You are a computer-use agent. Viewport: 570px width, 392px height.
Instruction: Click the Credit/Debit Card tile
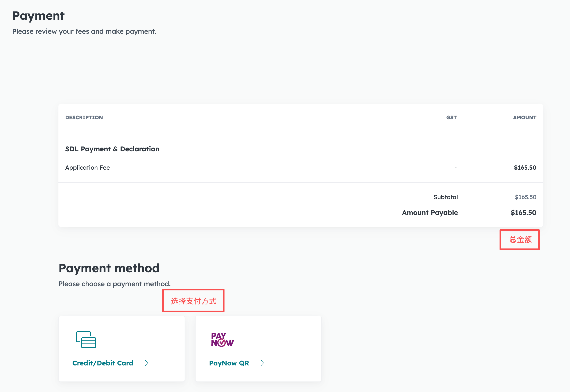point(122,349)
